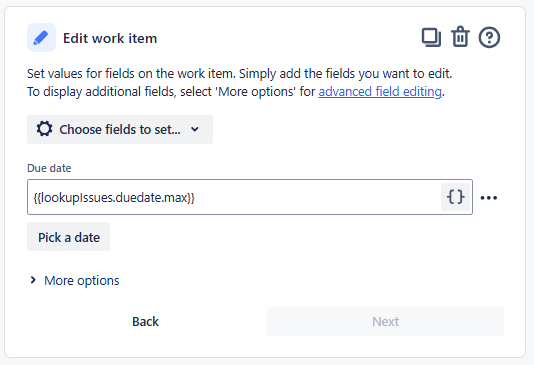Click the greyed-out Next button
The height and width of the screenshot is (365, 534).
click(x=385, y=321)
